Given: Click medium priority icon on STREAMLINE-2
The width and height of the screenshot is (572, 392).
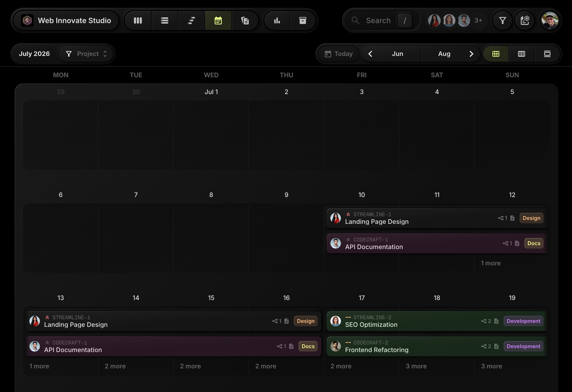Looking at the screenshot, I should (x=348, y=317).
